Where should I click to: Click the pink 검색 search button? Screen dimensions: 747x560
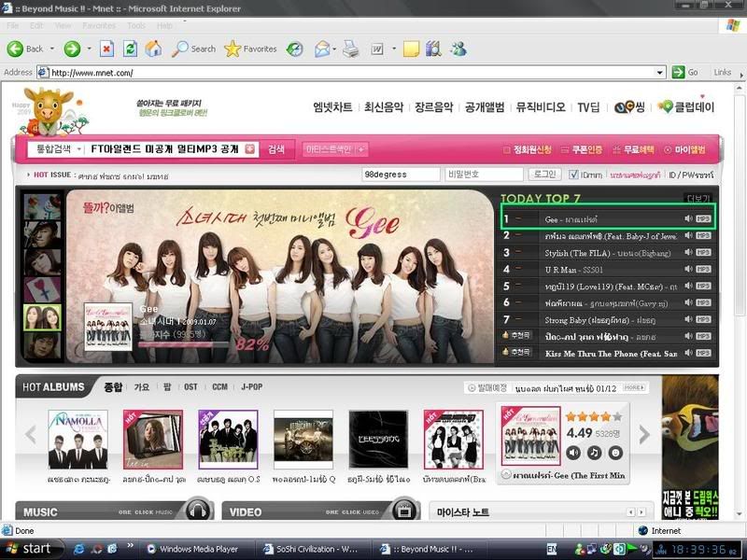coord(276,149)
